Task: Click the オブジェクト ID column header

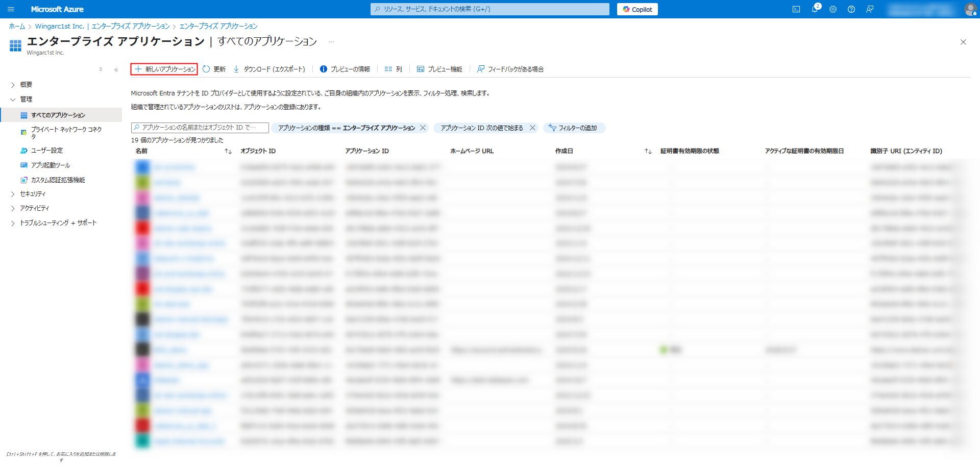Action: [258, 151]
